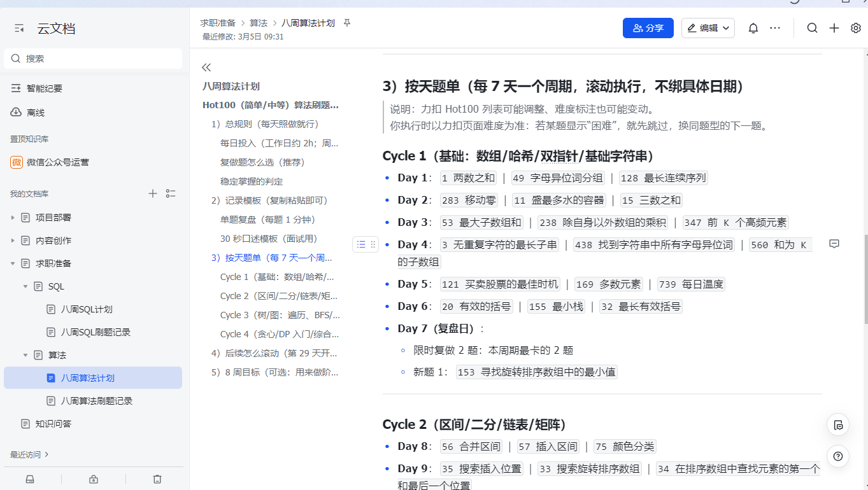Add a comment on Day 4 line

tap(834, 244)
